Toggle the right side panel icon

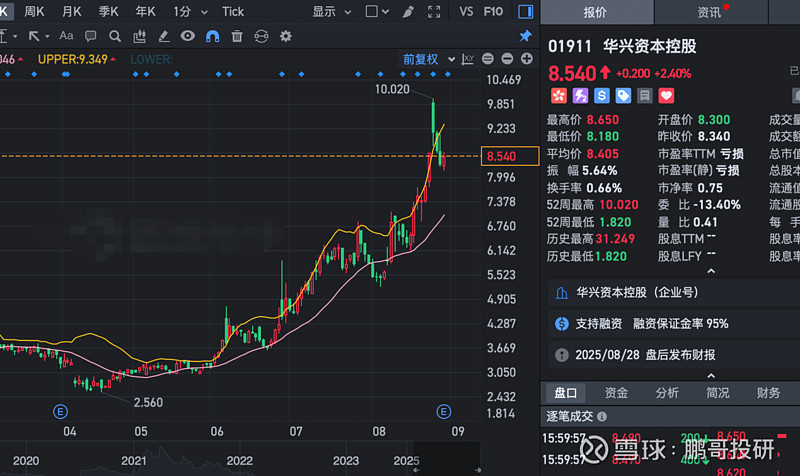[x=526, y=11]
